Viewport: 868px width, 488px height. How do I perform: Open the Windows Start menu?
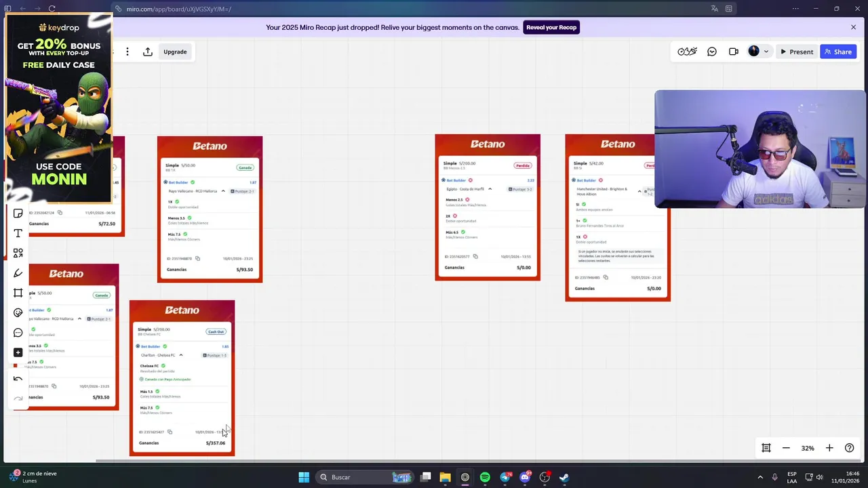click(304, 477)
